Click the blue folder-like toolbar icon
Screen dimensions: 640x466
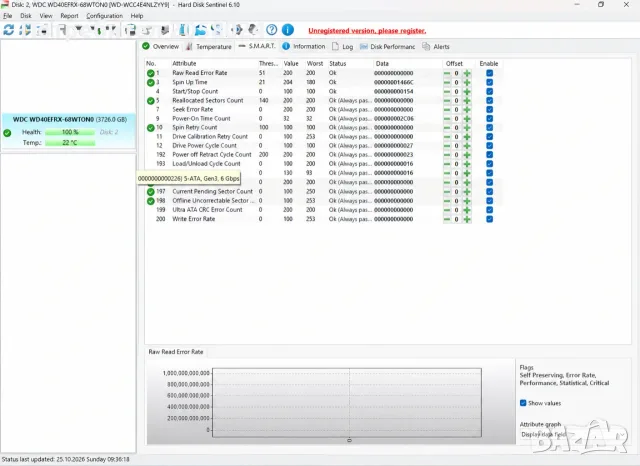(x=200, y=30)
